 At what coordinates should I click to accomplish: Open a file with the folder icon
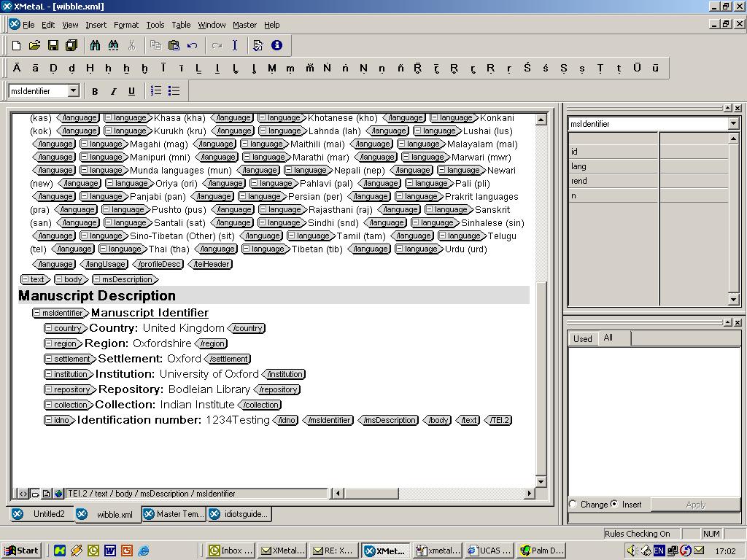click(x=34, y=45)
